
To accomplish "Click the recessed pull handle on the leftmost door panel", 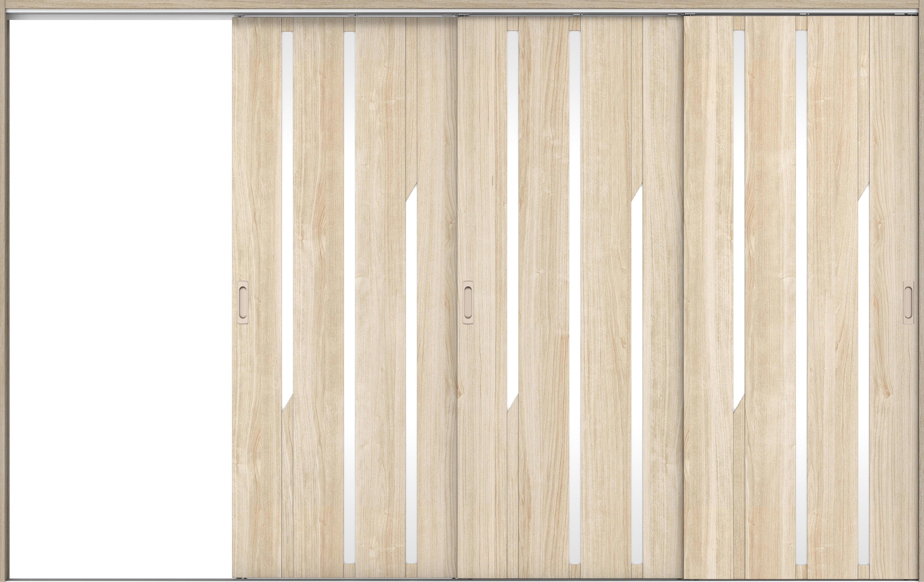I will pyautogui.click(x=243, y=303).
